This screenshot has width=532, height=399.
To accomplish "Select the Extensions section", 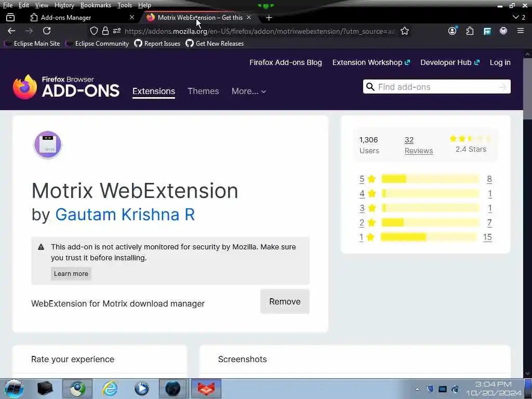I will pos(154,91).
